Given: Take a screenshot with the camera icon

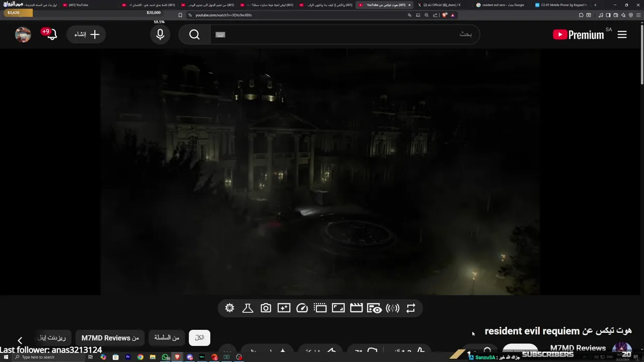Looking at the screenshot, I should coord(266,308).
